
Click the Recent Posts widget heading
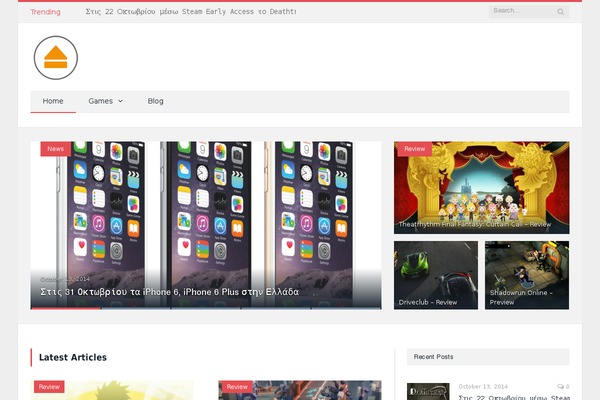(433, 357)
